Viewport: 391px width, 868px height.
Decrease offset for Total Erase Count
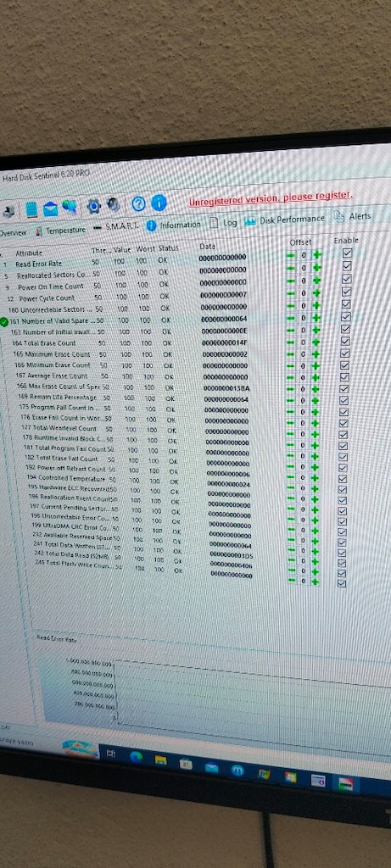point(291,342)
